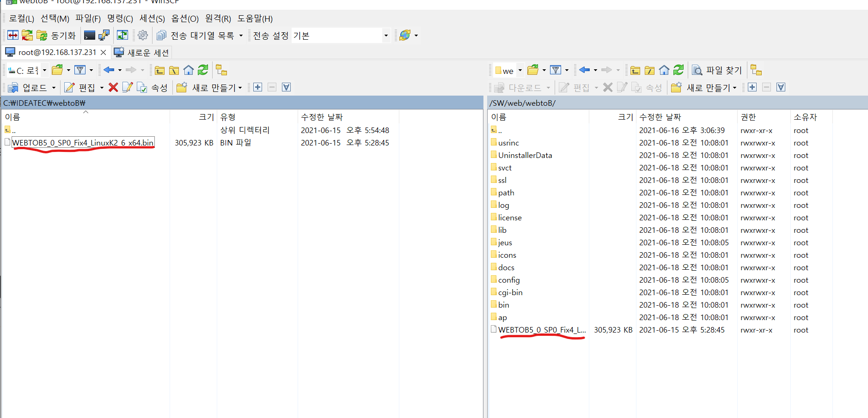Click local panel invert selection icon
Image resolution: width=868 pixels, height=418 pixels.
[287, 87]
